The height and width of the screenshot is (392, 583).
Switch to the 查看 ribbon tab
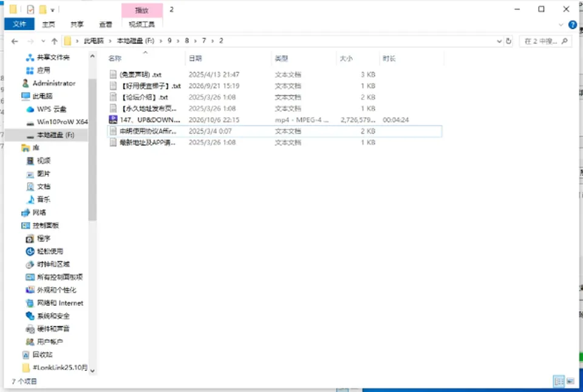(x=106, y=24)
